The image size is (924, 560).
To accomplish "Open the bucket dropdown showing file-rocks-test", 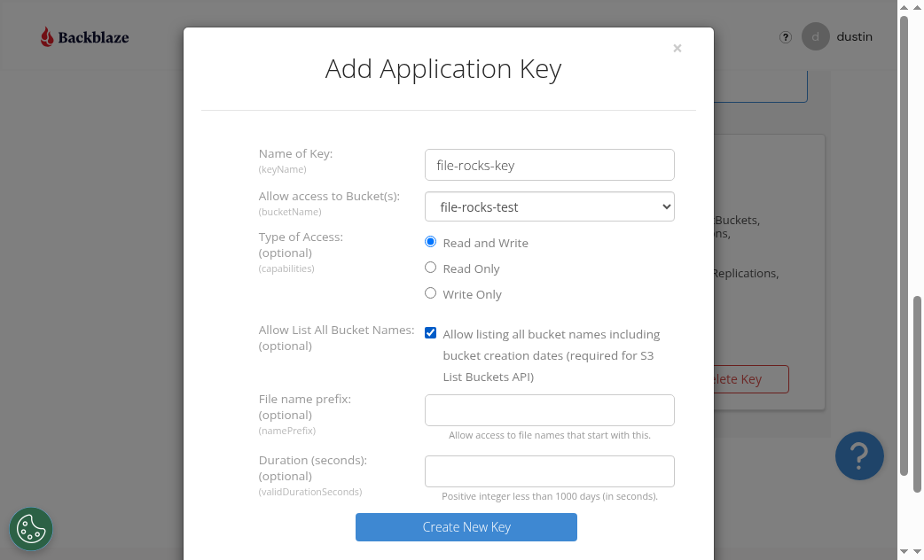I will (x=549, y=206).
